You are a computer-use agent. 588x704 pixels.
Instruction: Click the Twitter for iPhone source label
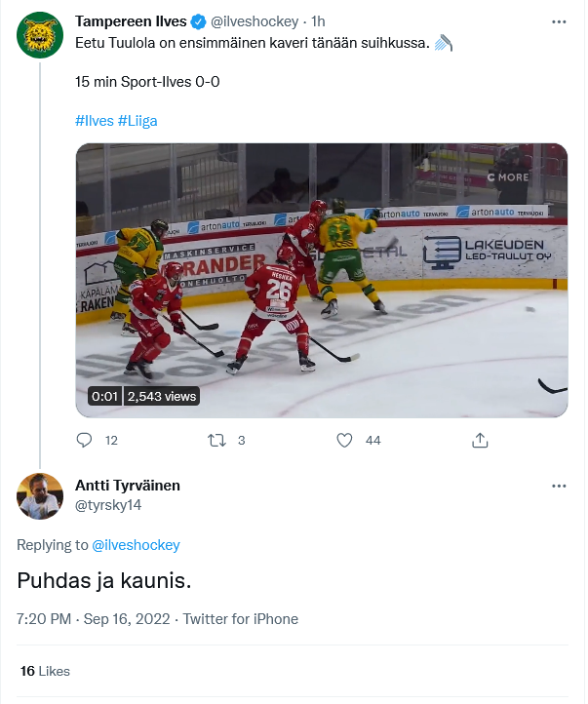point(240,619)
